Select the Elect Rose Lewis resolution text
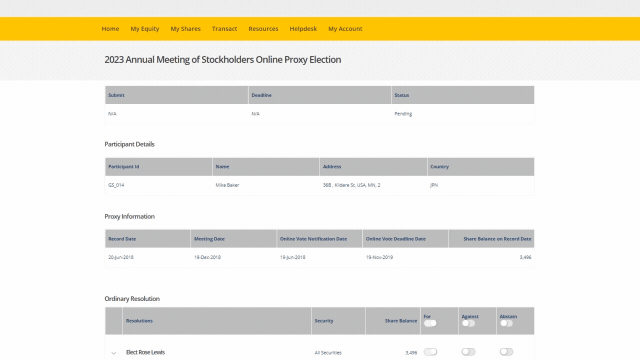This screenshot has height=360, width=640. point(145,352)
